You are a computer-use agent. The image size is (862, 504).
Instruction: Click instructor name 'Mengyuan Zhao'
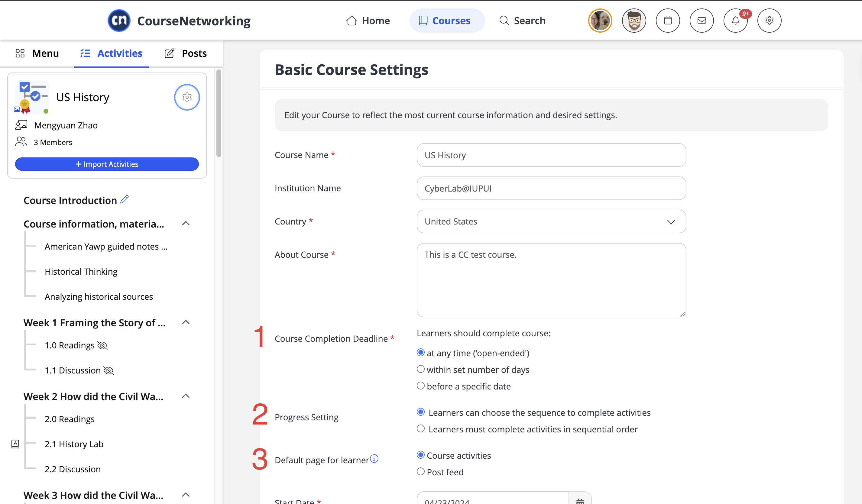66,125
